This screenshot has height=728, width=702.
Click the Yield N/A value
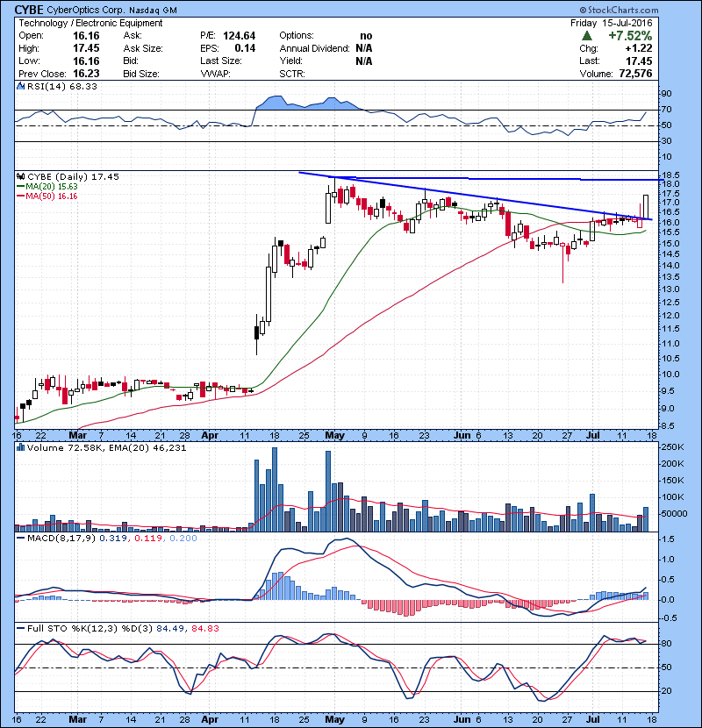[x=364, y=61]
